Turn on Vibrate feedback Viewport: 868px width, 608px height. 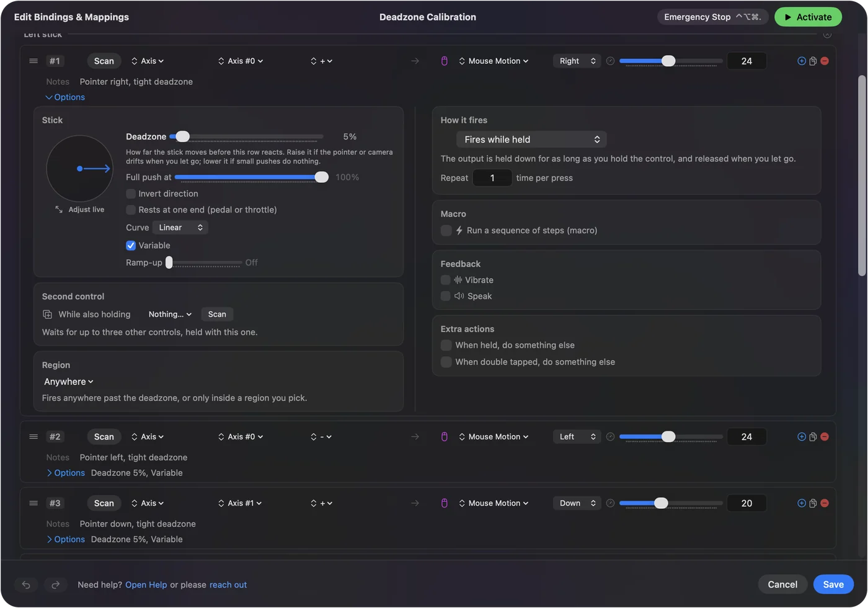click(x=445, y=280)
